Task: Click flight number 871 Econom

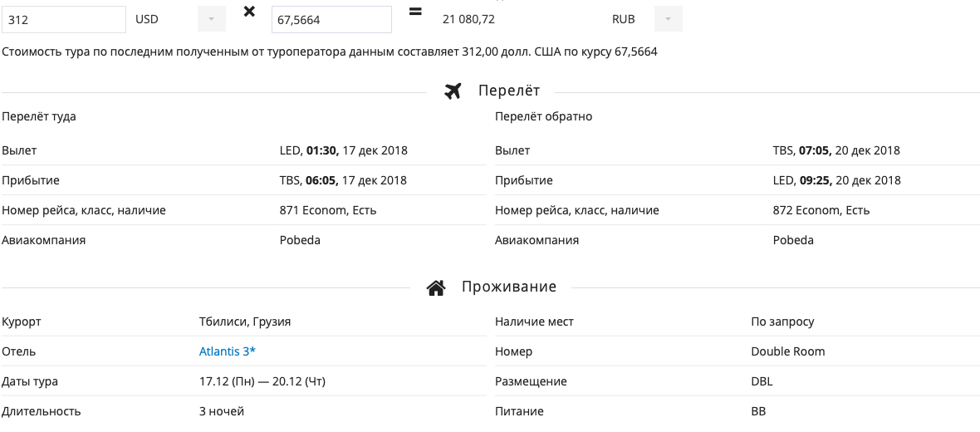Action: [312, 211]
